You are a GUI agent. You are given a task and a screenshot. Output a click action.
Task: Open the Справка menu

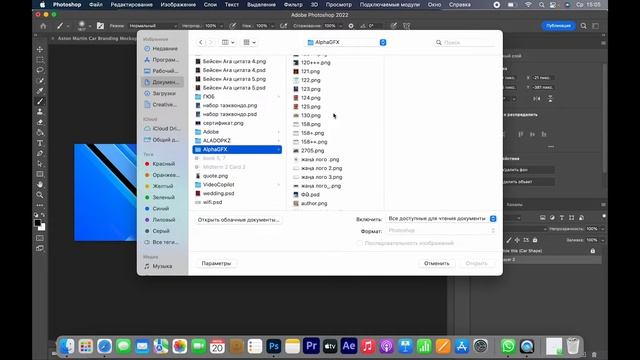460,5
